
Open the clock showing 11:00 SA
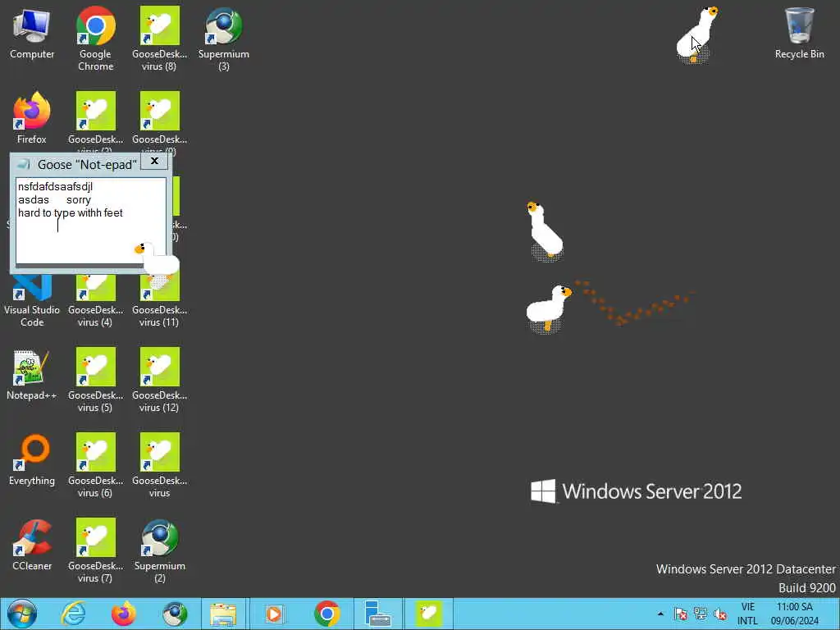[x=795, y=614]
